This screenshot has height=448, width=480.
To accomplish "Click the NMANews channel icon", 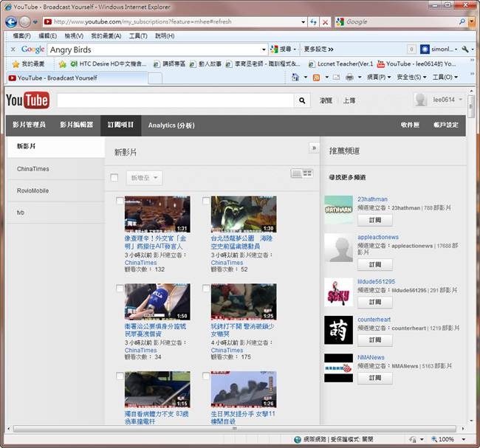I will pyautogui.click(x=338, y=368).
